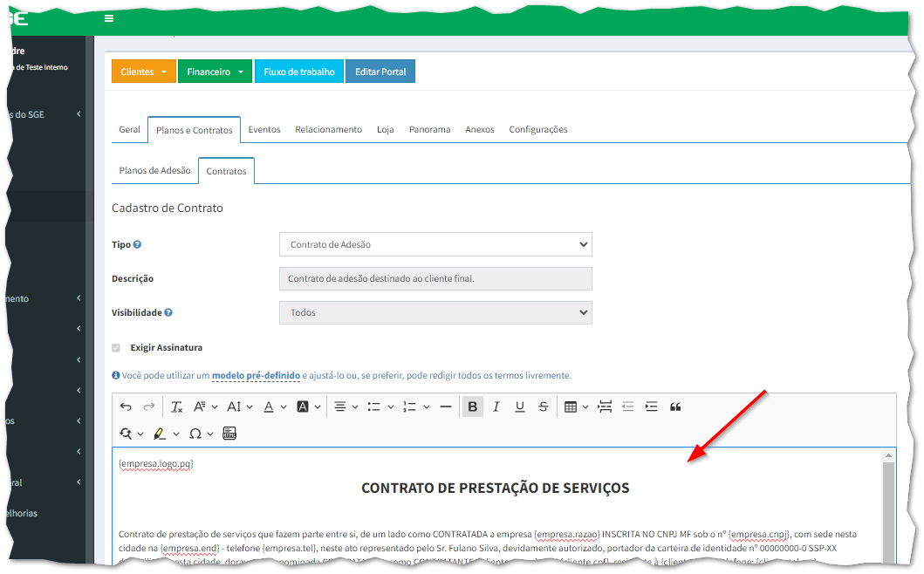Click the Descrição input field
The height and width of the screenshot is (574, 924).
[435, 279]
